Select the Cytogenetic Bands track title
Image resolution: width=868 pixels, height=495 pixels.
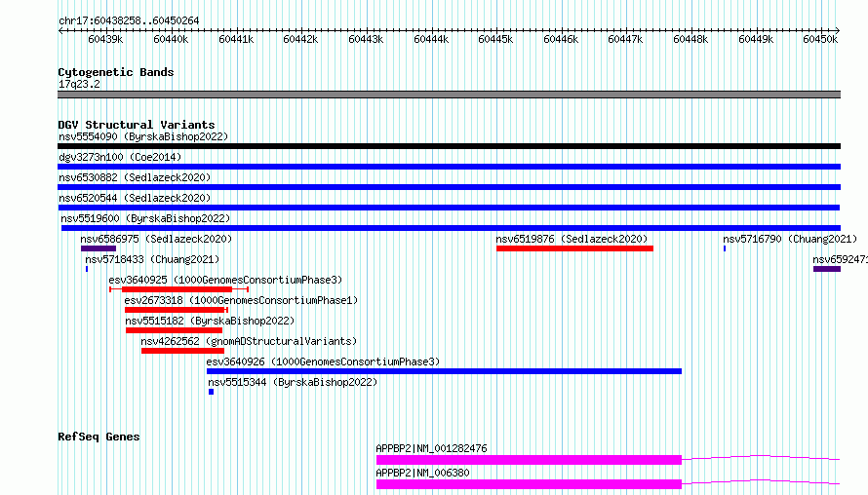116,72
